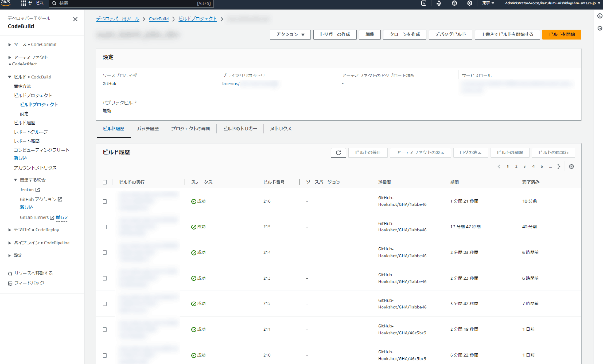Click the AWS console search field
The width and height of the screenshot is (603, 364).
coord(131,3)
